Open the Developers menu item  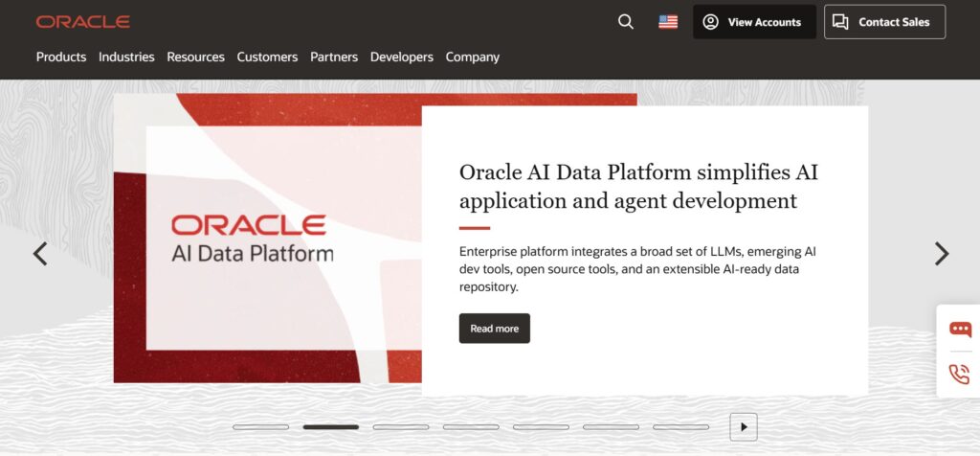(x=402, y=57)
